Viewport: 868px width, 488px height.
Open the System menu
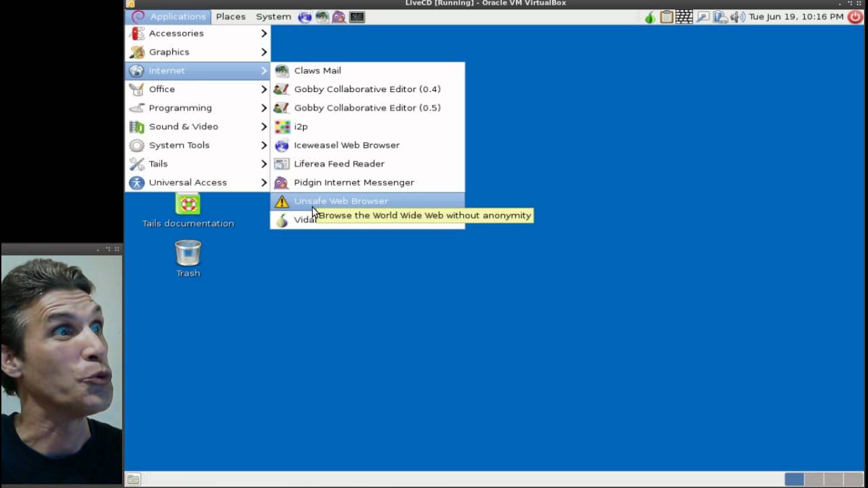coord(273,16)
